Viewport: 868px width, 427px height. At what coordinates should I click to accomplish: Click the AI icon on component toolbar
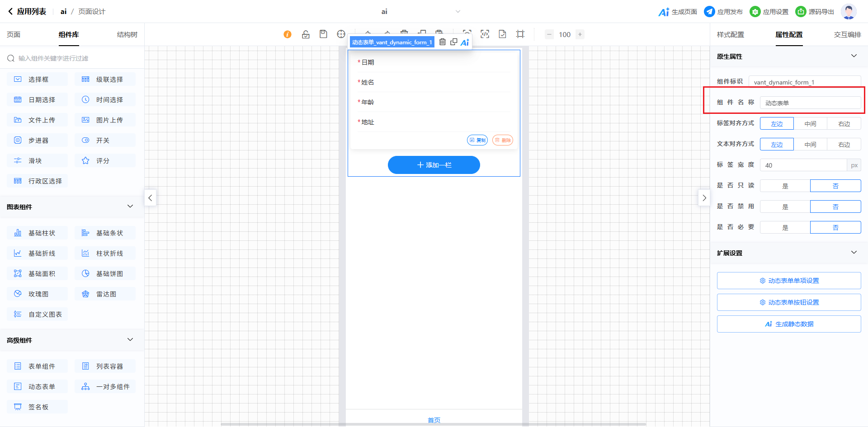click(465, 42)
